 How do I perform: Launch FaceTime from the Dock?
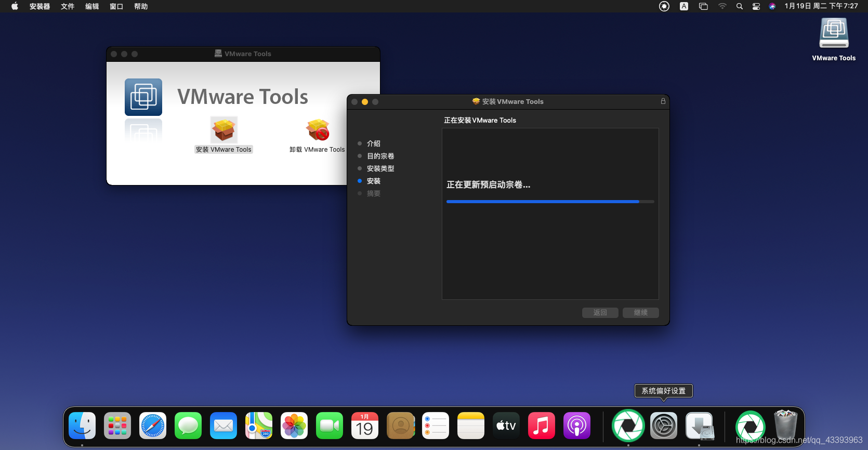(330, 426)
